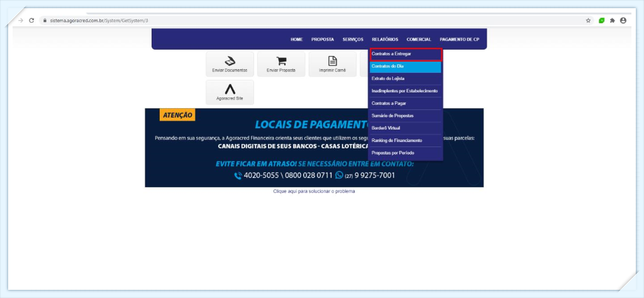Open the COMERCIAL menu
Screen dimensions: 644x298
[x=419, y=40]
